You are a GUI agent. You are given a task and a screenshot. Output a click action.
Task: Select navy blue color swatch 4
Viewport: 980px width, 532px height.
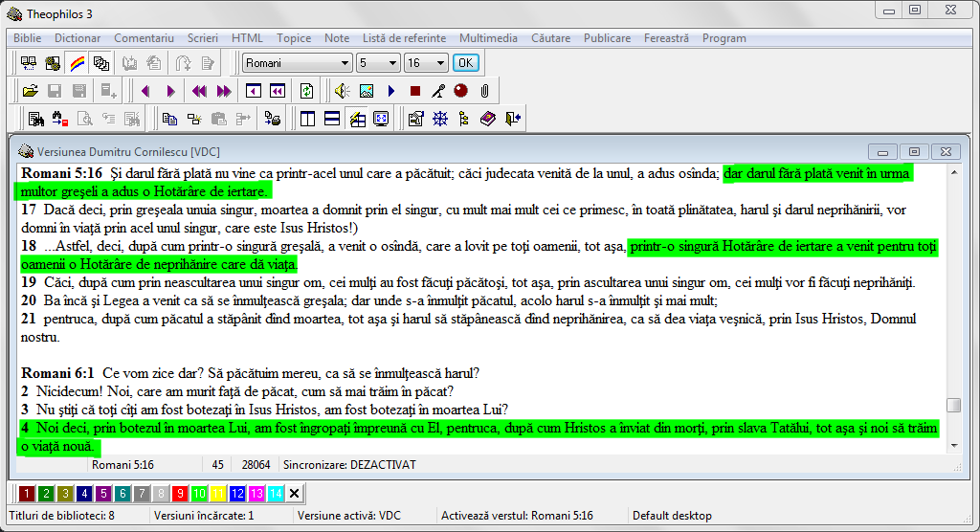click(84, 494)
